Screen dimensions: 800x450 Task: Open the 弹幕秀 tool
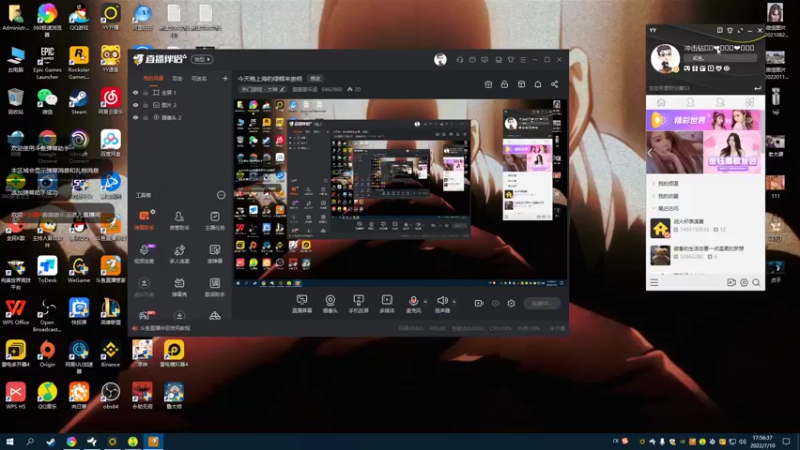click(x=179, y=287)
